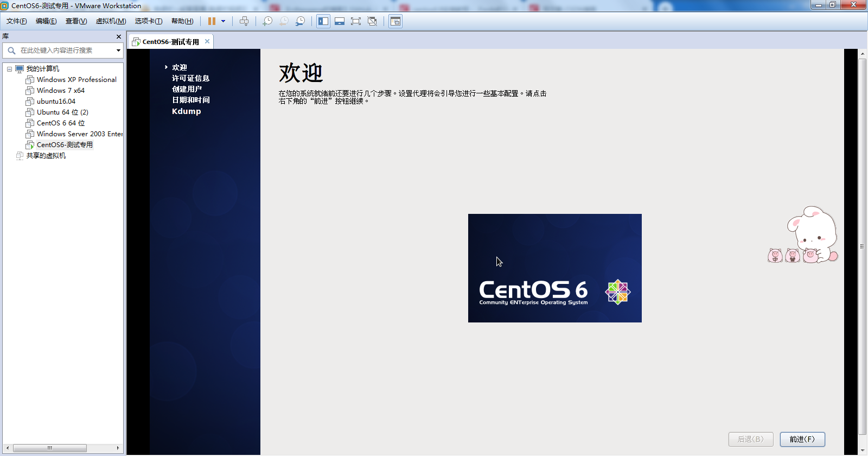Open the 选项卡(T) menu
Screen dimensions: 868x456
point(149,21)
